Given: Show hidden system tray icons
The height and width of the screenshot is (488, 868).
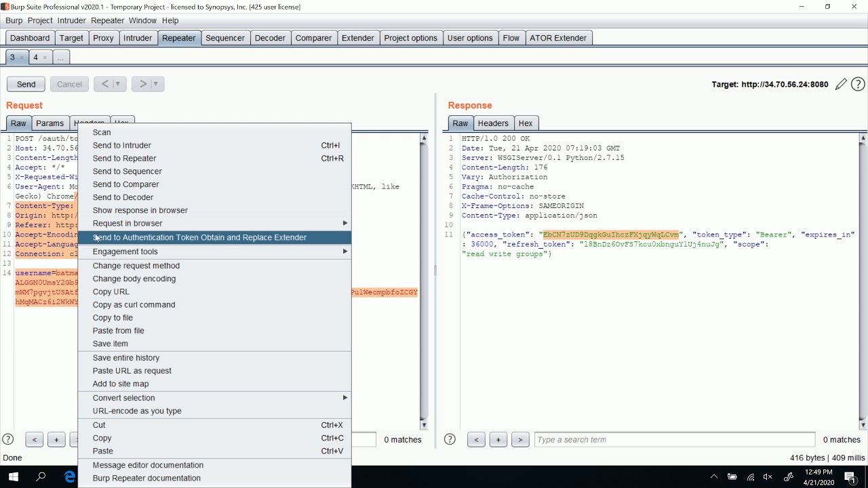Looking at the screenshot, I should coord(713,476).
